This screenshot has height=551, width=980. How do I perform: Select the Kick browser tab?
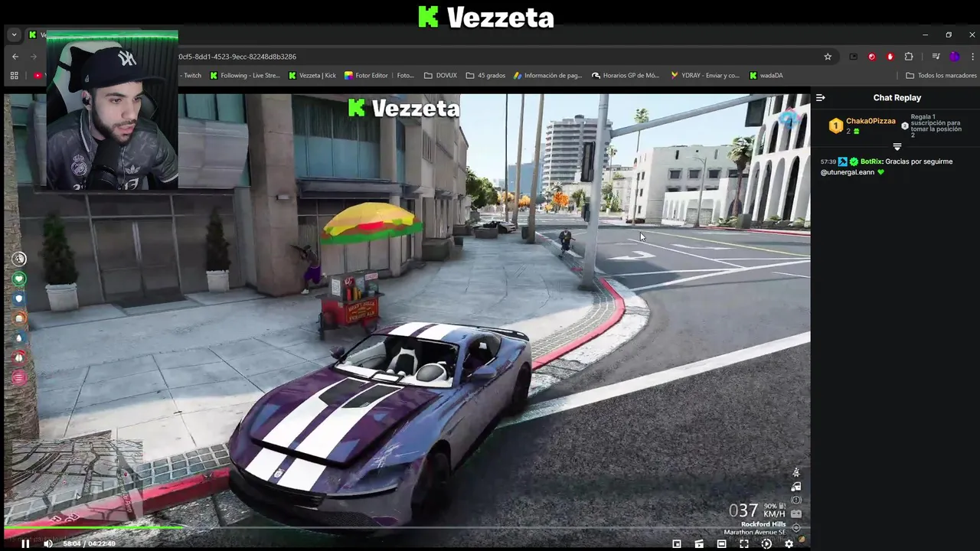coord(37,34)
